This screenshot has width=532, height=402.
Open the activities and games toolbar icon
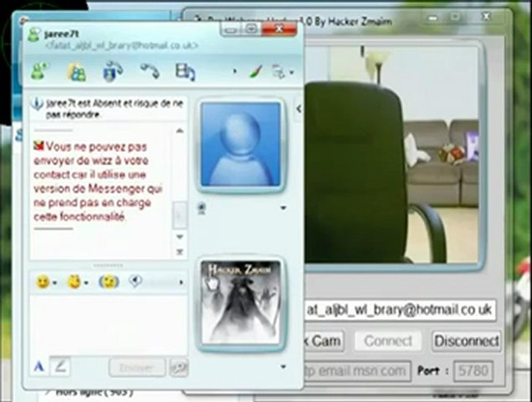pos(185,72)
